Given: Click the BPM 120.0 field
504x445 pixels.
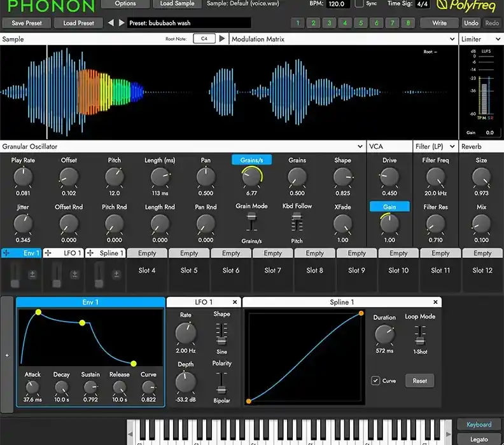Looking at the screenshot, I should click(x=339, y=4).
